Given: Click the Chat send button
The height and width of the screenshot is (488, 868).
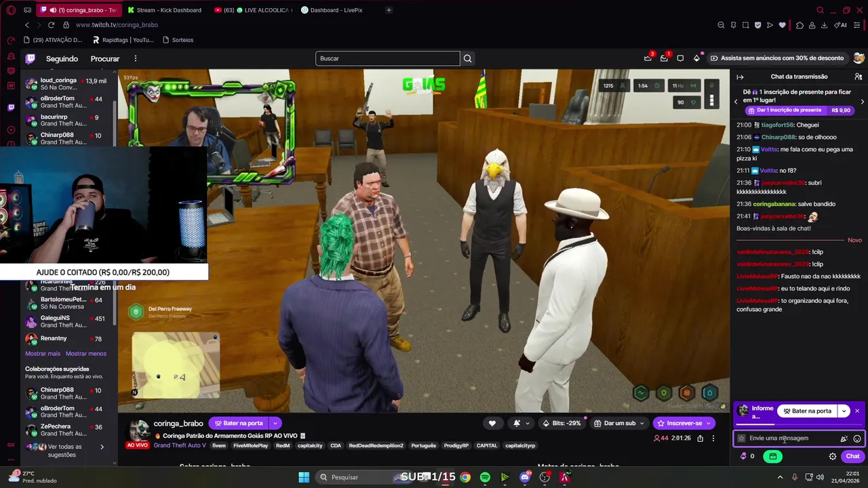Looking at the screenshot, I should [x=852, y=456].
